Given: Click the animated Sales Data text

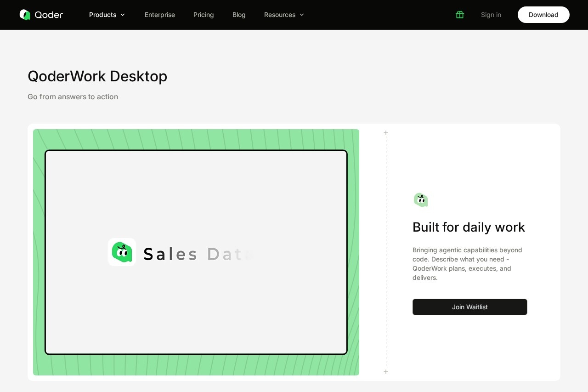Looking at the screenshot, I should [198, 254].
